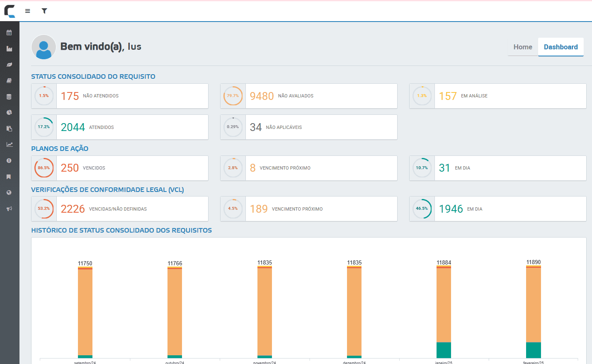This screenshot has height=364, width=592.
Task: Open the pie chart sidebar icon
Action: (9, 113)
